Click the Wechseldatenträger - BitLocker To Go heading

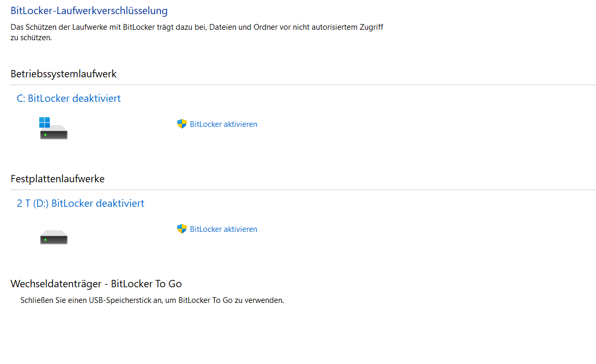(x=96, y=284)
